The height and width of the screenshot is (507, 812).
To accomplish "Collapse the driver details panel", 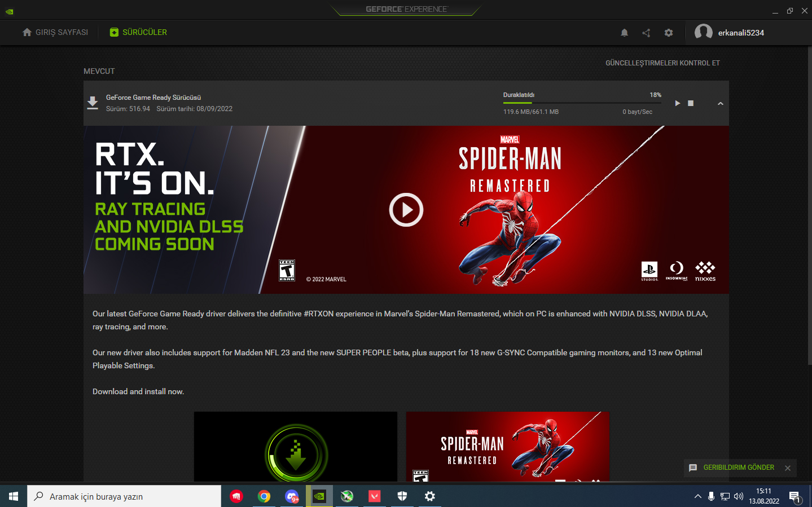I will pyautogui.click(x=721, y=104).
